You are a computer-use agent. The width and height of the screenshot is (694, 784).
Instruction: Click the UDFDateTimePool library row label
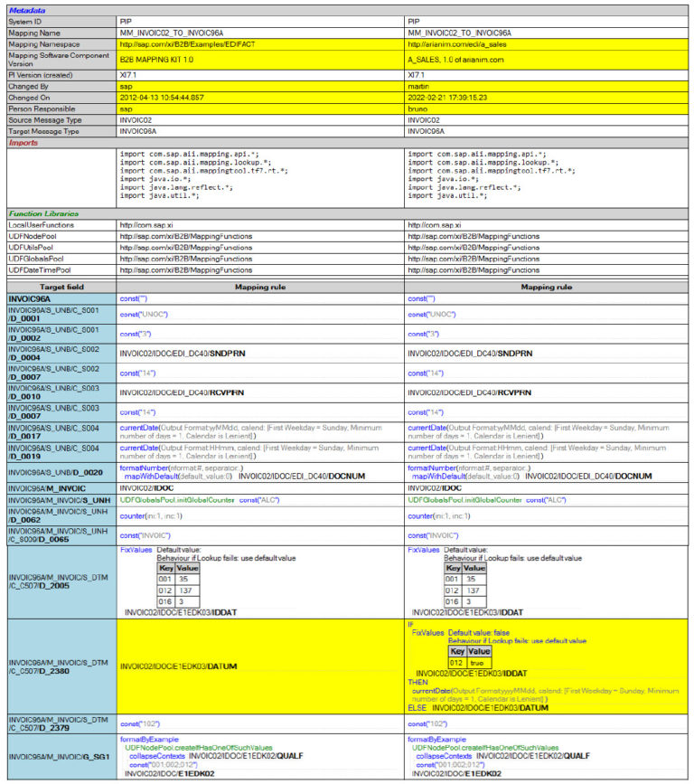click(x=41, y=269)
